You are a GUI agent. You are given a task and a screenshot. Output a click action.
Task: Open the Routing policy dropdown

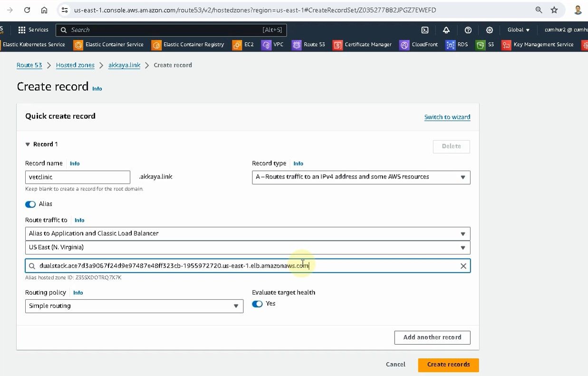click(x=134, y=306)
